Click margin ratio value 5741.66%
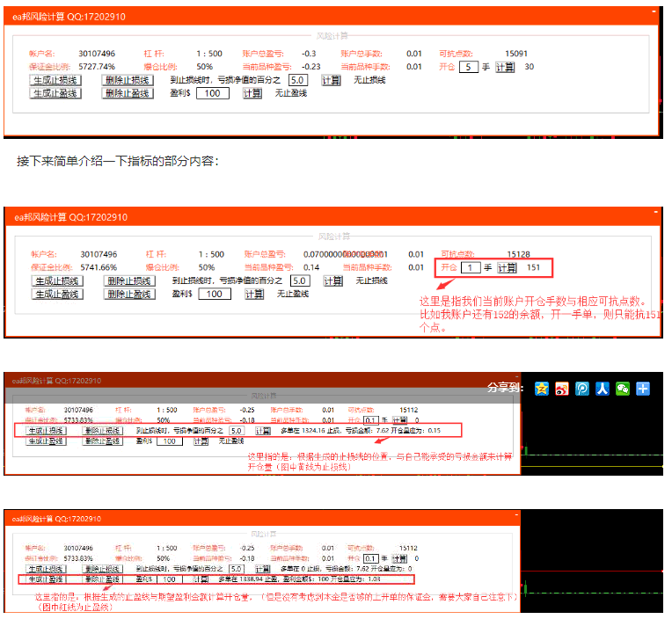This screenshot has height=619, width=672. (99, 267)
